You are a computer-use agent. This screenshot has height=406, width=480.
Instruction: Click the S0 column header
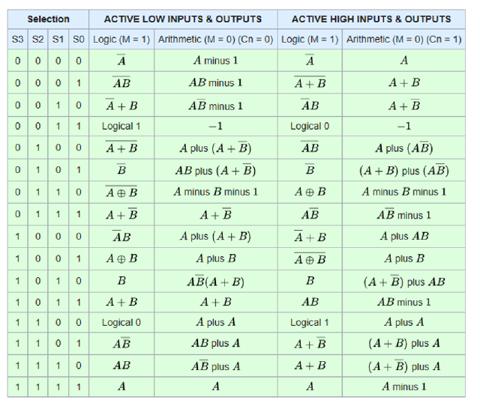click(78, 39)
